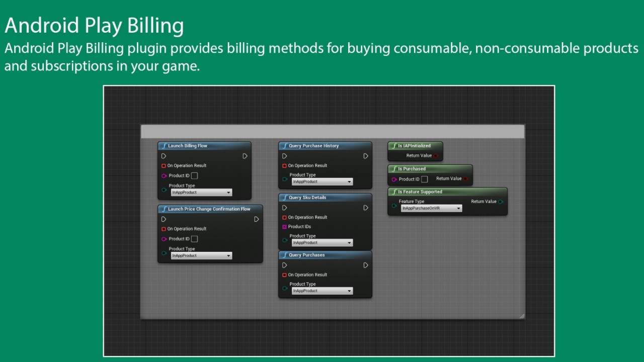Click Return Value pin on Is Feature Supported

click(x=501, y=202)
